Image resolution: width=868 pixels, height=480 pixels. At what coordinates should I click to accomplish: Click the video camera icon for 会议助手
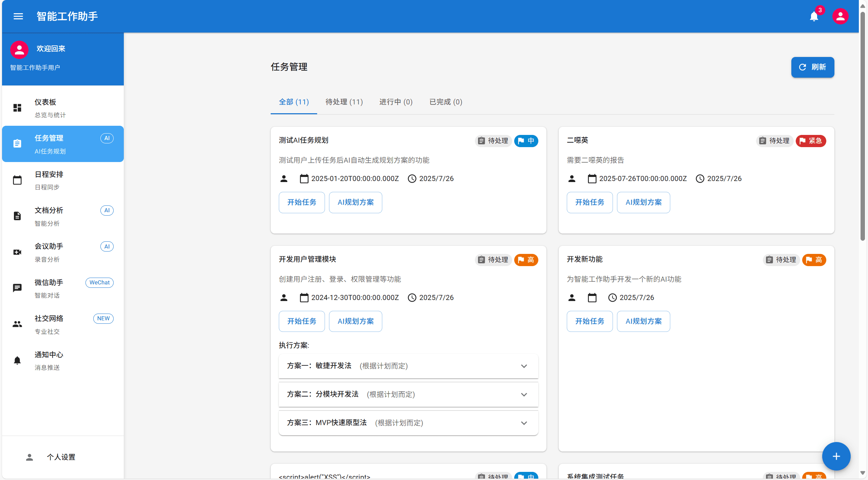[17, 252]
